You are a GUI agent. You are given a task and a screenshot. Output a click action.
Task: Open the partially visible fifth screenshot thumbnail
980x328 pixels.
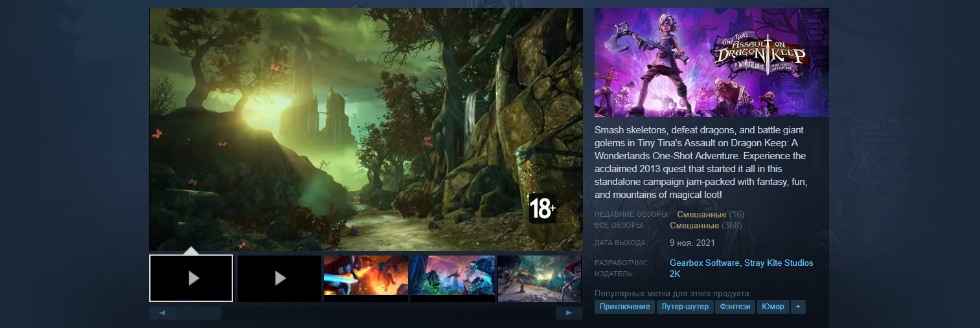[540, 278]
